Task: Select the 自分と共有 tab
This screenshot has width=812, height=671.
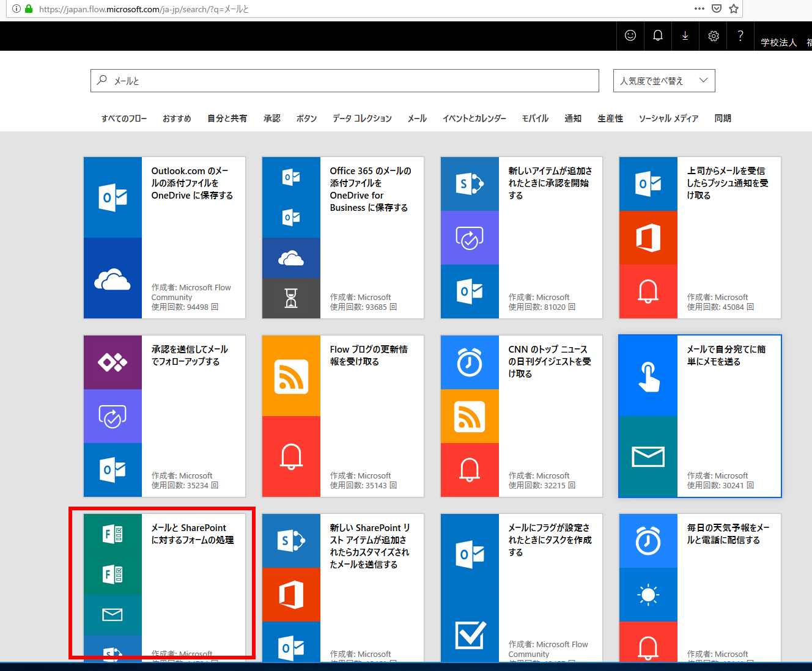Action: click(227, 119)
